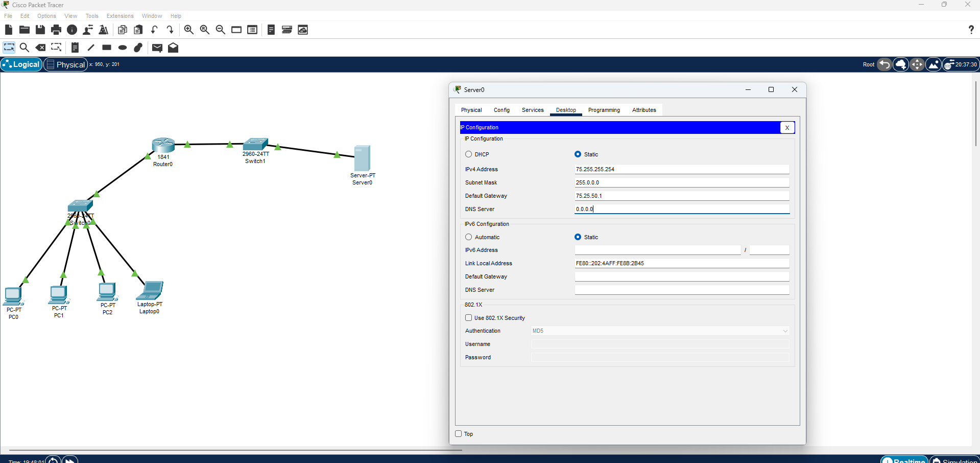Zoom in on the workspace

(x=188, y=30)
